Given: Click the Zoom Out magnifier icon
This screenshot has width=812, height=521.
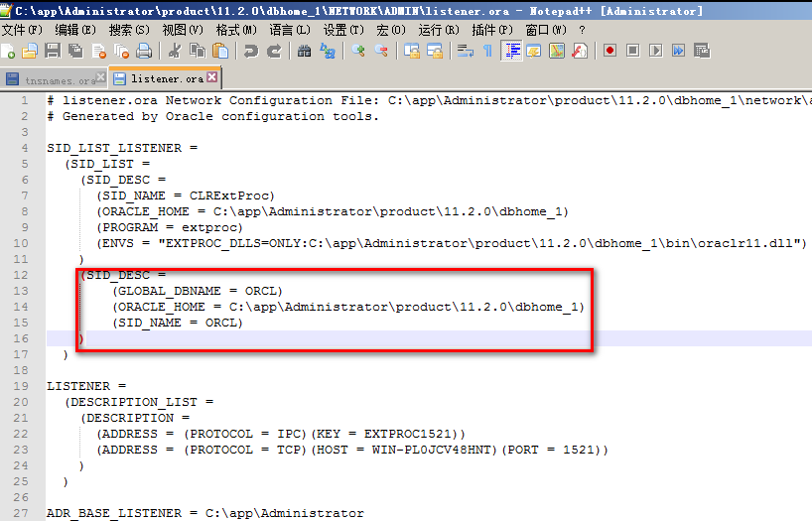Looking at the screenshot, I should [x=381, y=51].
